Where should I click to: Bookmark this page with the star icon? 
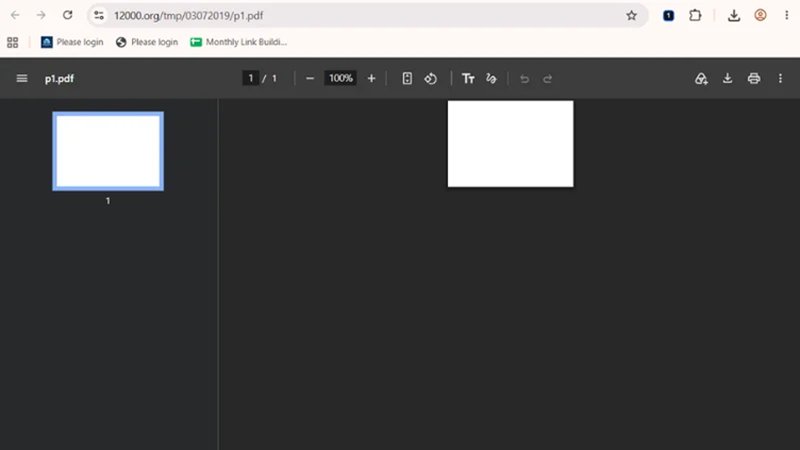pyautogui.click(x=632, y=15)
